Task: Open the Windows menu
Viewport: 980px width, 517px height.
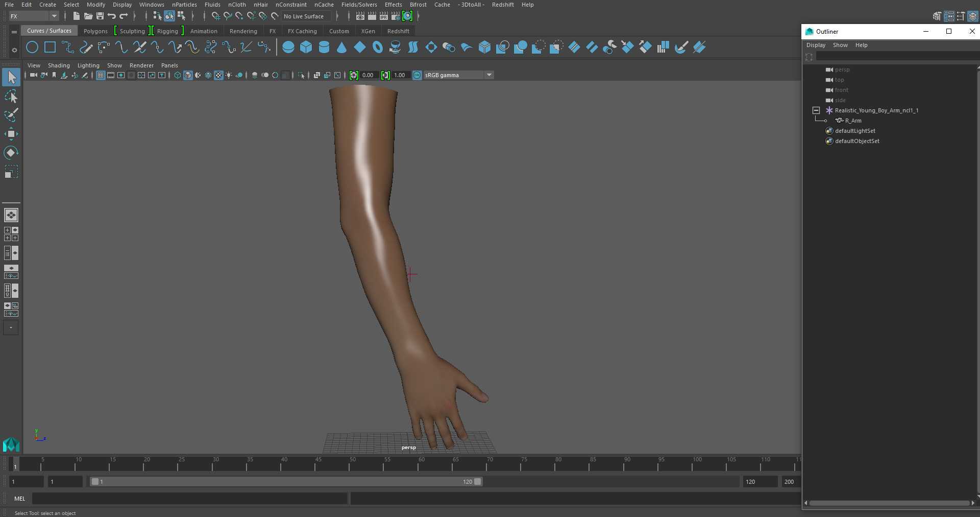Action: [x=152, y=5]
